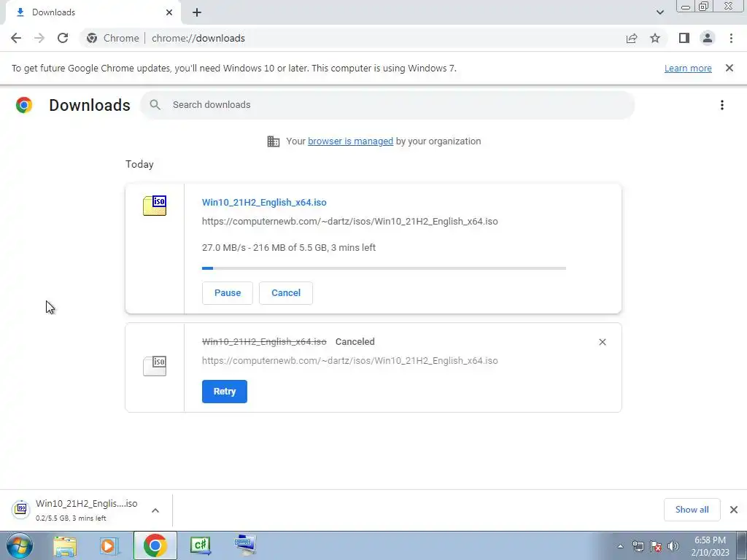This screenshot has height=560, width=747.
Task: Click the browser forward arrow
Action: point(39,38)
